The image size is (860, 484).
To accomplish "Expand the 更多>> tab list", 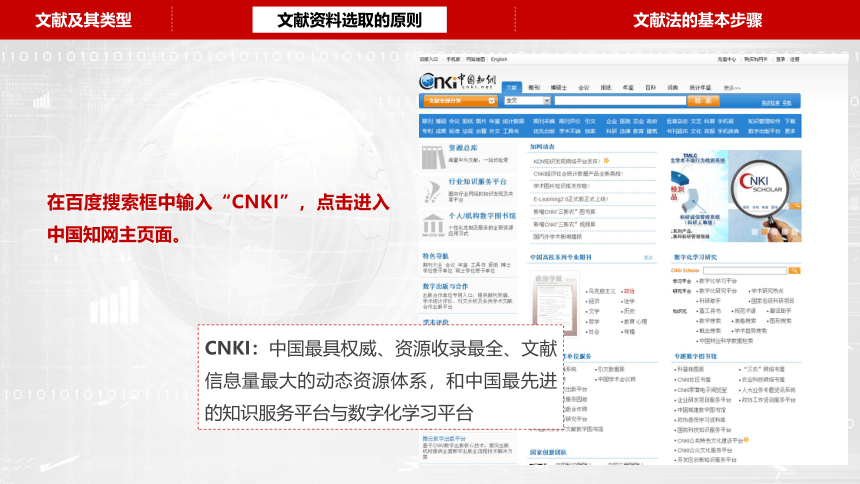I will [732, 88].
